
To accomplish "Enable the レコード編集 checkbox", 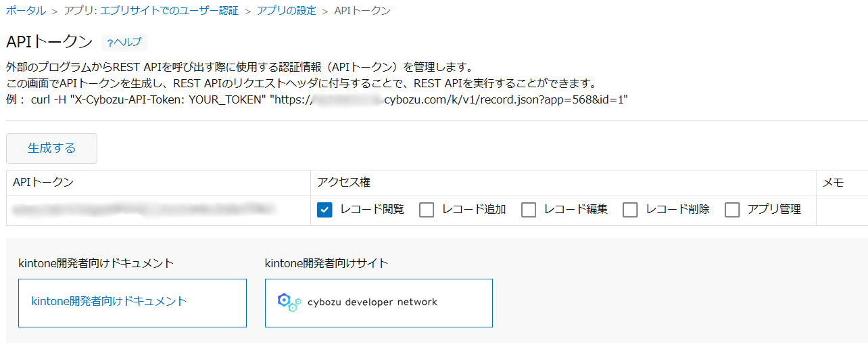I will pos(529,210).
